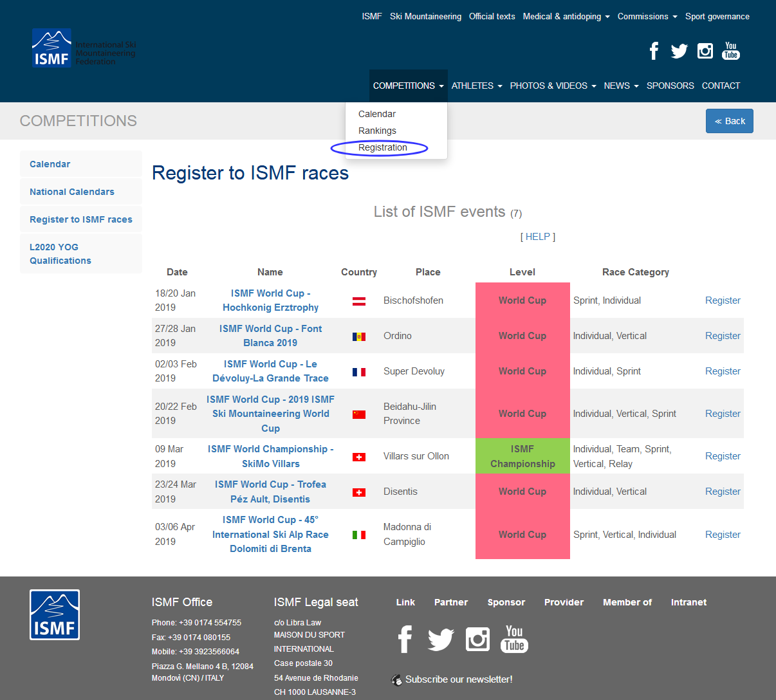Open the Twitter icon in header

pyautogui.click(x=679, y=51)
